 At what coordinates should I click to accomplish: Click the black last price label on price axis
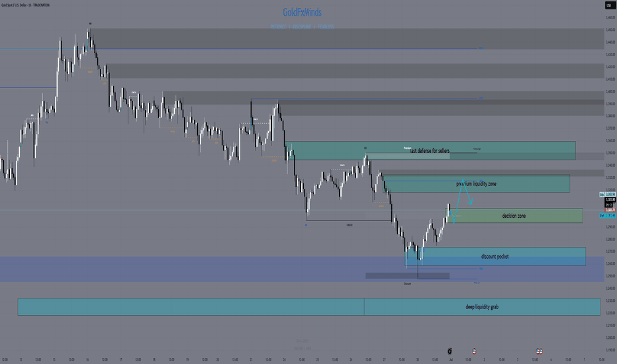coord(610,200)
